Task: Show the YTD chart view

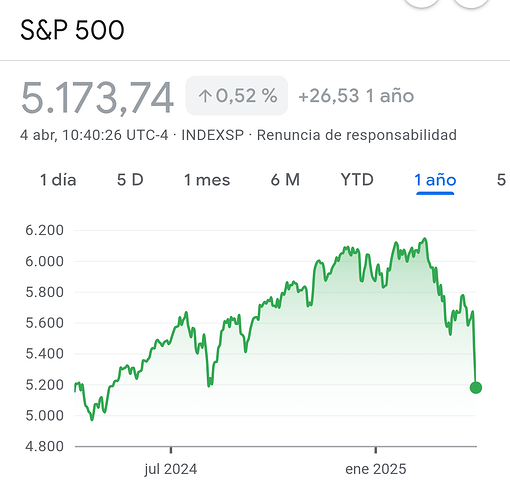Action: coord(357,180)
